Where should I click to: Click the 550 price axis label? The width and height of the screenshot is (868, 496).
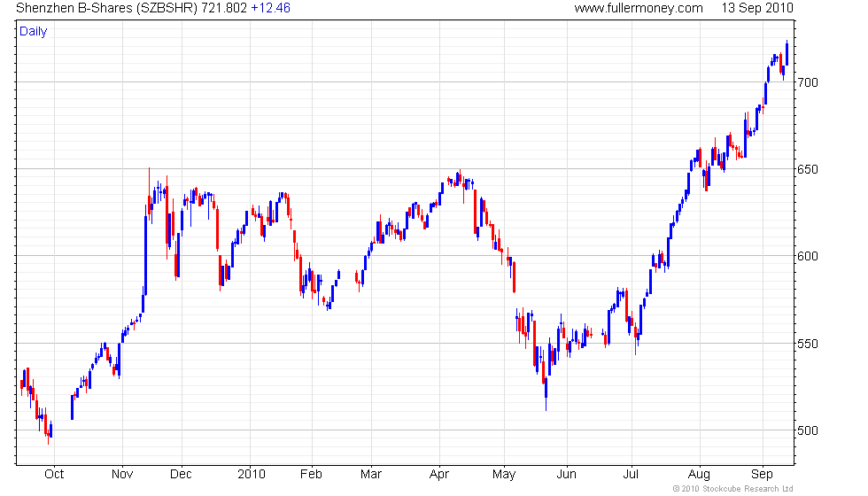pos(808,344)
